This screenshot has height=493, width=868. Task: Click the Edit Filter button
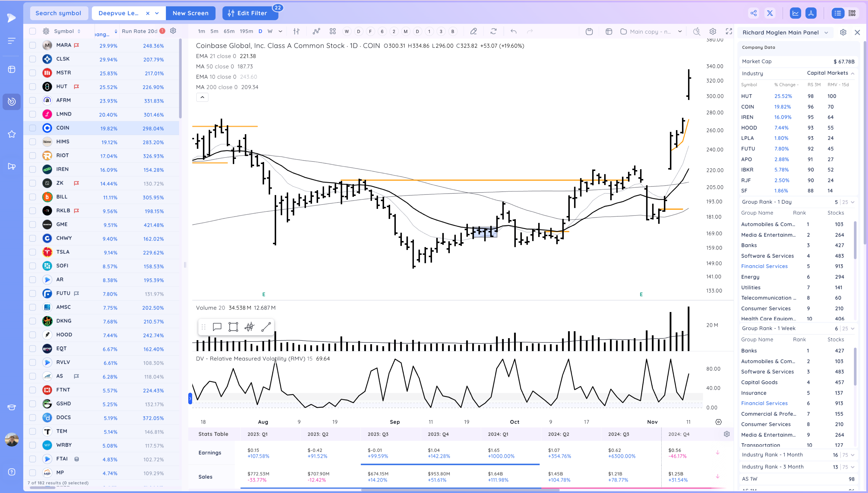click(x=250, y=13)
